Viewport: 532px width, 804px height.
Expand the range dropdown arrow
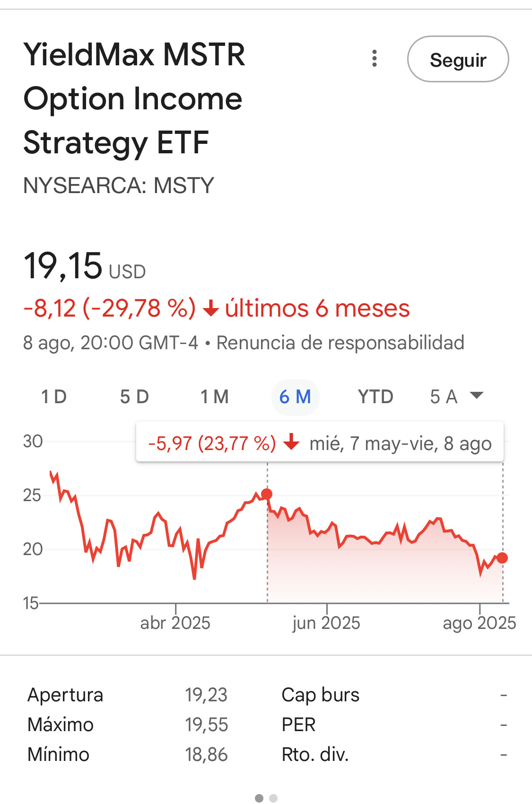[x=477, y=395]
